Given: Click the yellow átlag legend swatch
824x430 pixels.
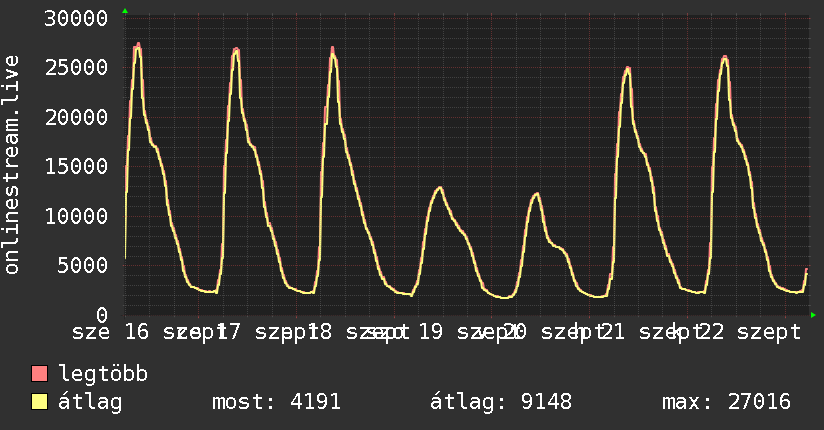Looking at the screenshot, I should click(x=39, y=402).
